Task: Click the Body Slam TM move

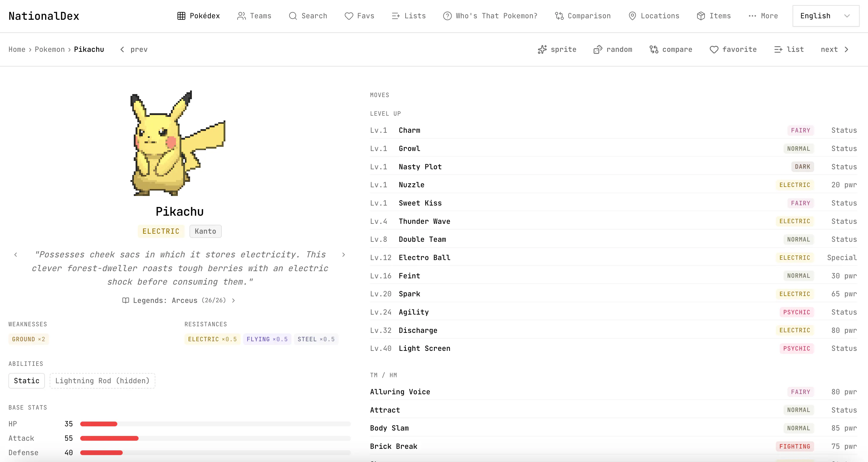Action: [389, 428]
